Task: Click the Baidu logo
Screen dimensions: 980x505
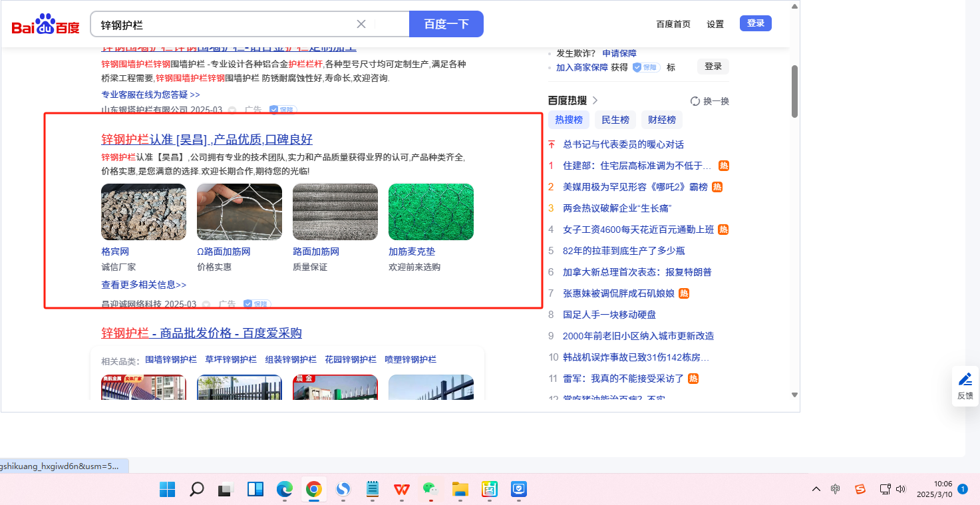Action: pos(46,25)
